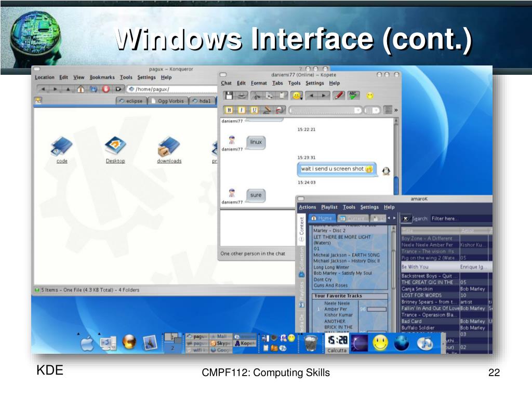Stop loading with red Konqueror button
Viewport: 532px width, 399px height.
pyautogui.click(x=106, y=89)
